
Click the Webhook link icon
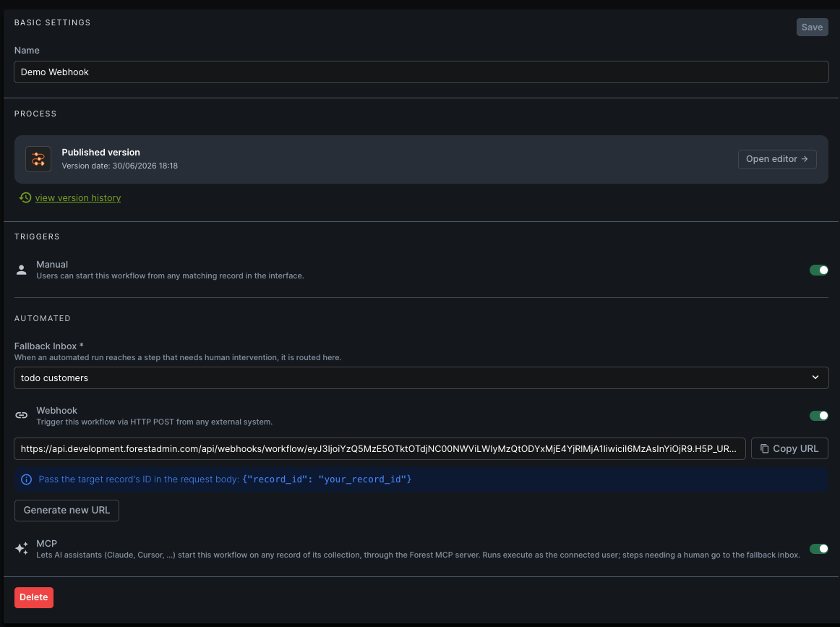click(x=22, y=415)
